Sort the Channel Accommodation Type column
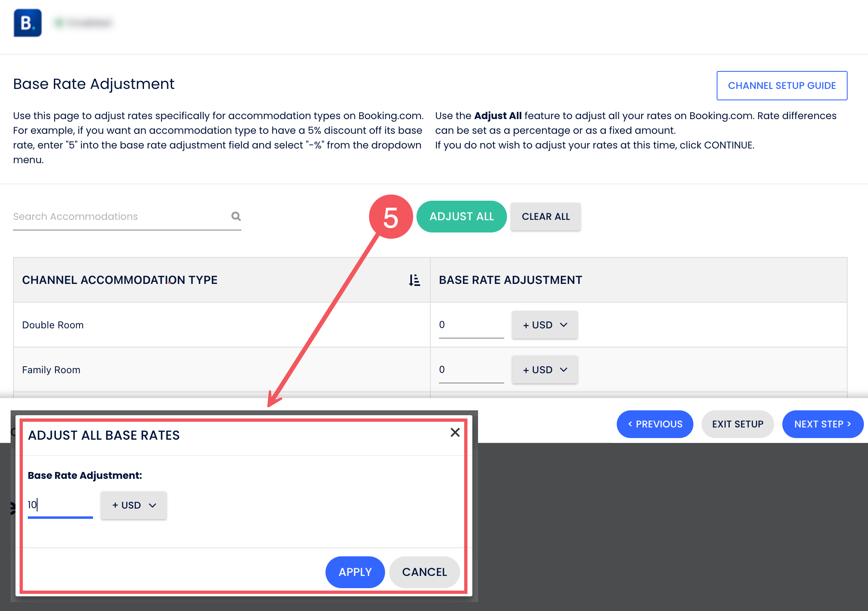This screenshot has height=611, width=868. pyautogui.click(x=414, y=280)
